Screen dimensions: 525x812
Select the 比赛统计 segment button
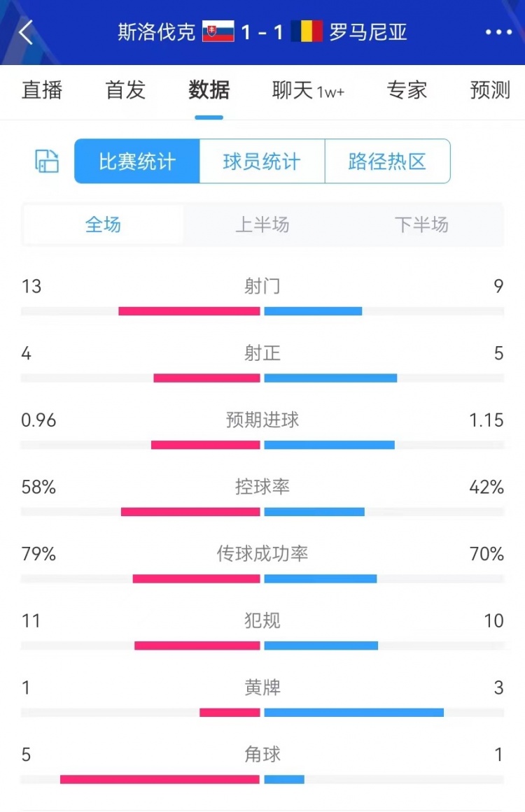click(137, 162)
